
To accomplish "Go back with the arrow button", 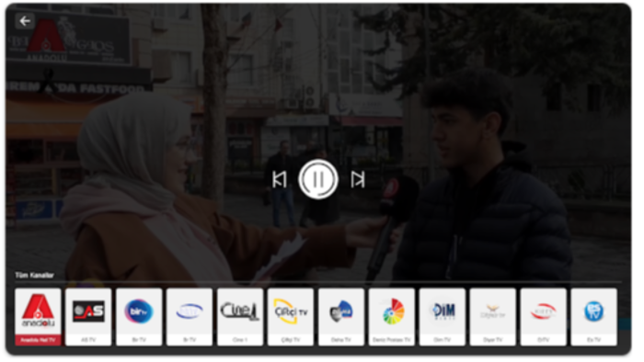I will tap(25, 21).
